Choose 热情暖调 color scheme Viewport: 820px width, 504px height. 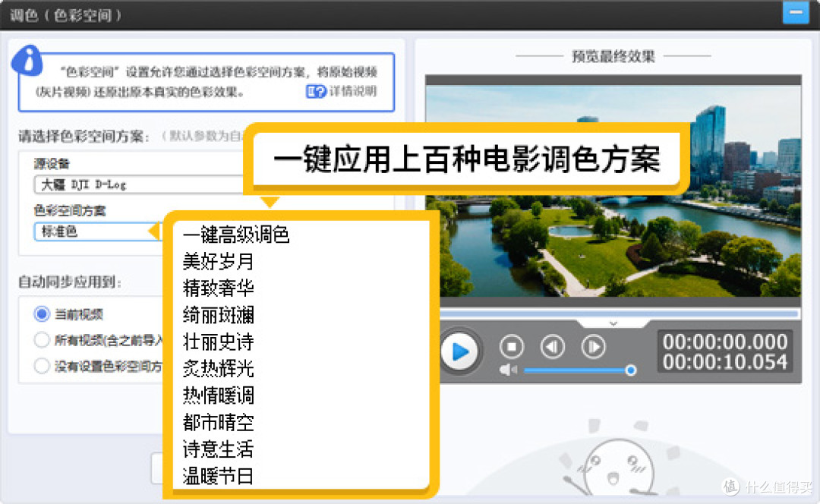(218, 395)
